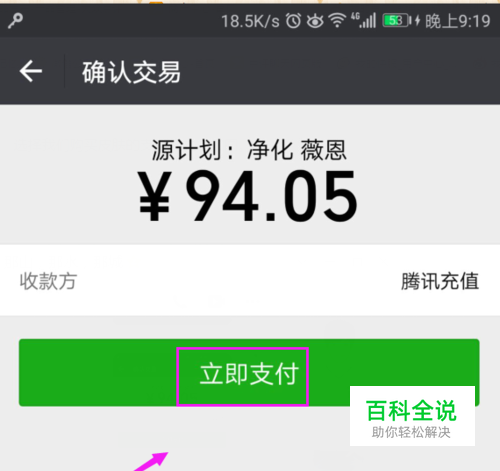Tap the back arrow in header
Image resolution: width=500 pixels, height=471 pixels.
tap(31, 71)
